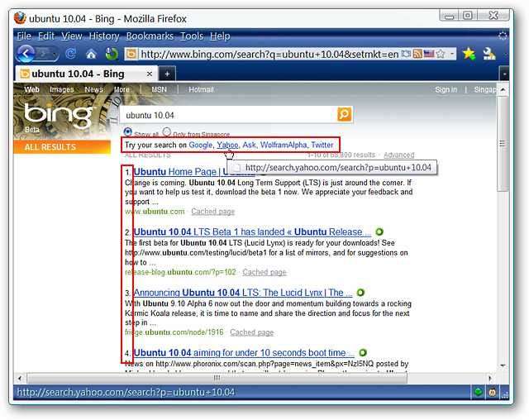The image size is (529, 420).
Task: Click the orange Bing search magnifier button
Action: click(x=344, y=114)
